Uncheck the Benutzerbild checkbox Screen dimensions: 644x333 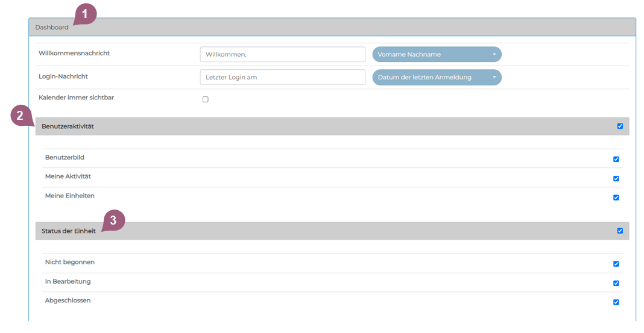616,160
